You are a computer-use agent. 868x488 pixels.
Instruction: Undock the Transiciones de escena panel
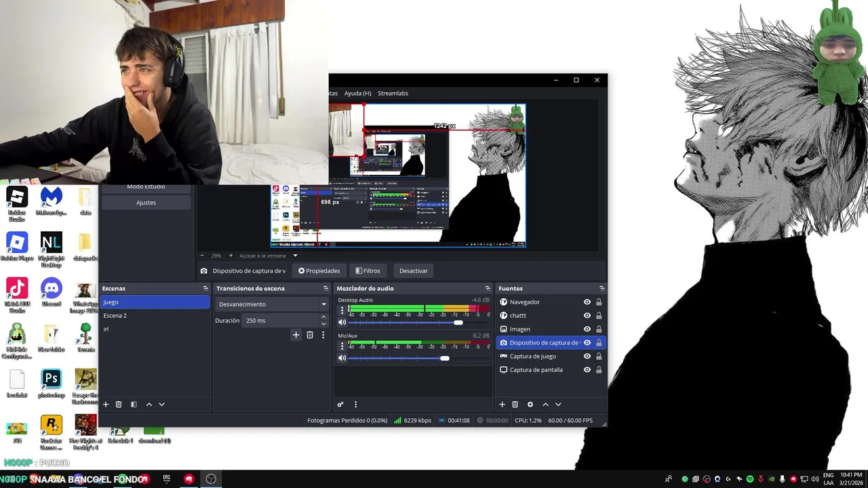(325, 289)
